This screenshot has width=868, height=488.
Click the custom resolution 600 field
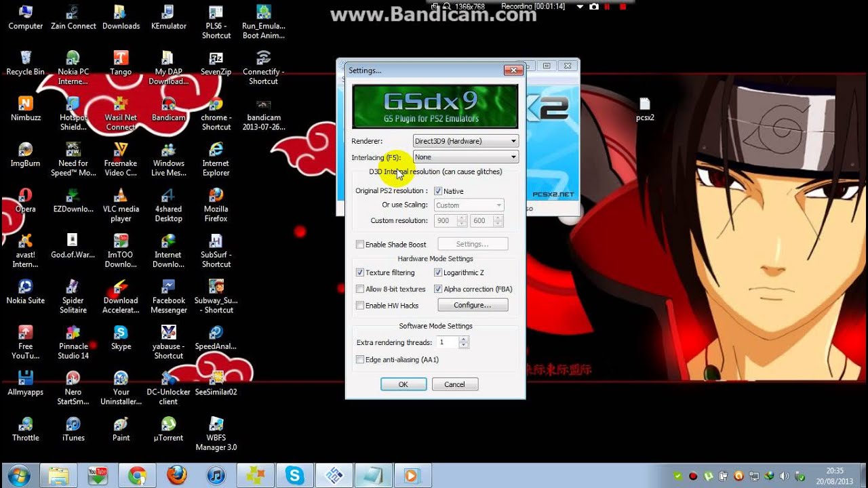click(482, 221)
